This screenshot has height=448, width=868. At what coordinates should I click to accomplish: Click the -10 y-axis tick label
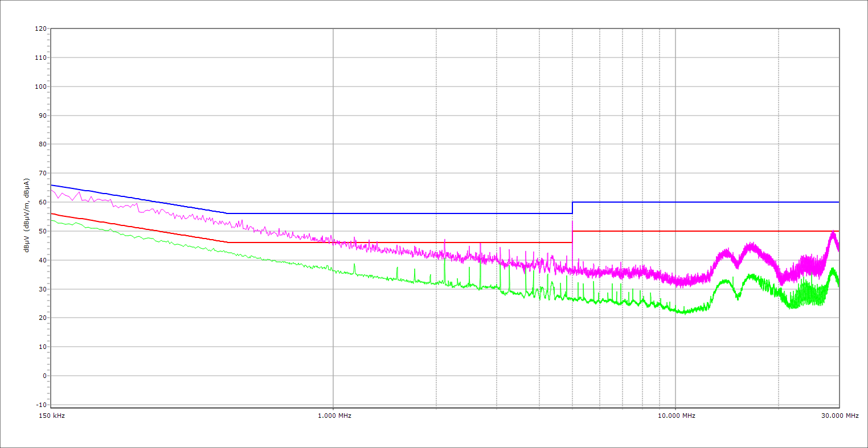point(40,405)
